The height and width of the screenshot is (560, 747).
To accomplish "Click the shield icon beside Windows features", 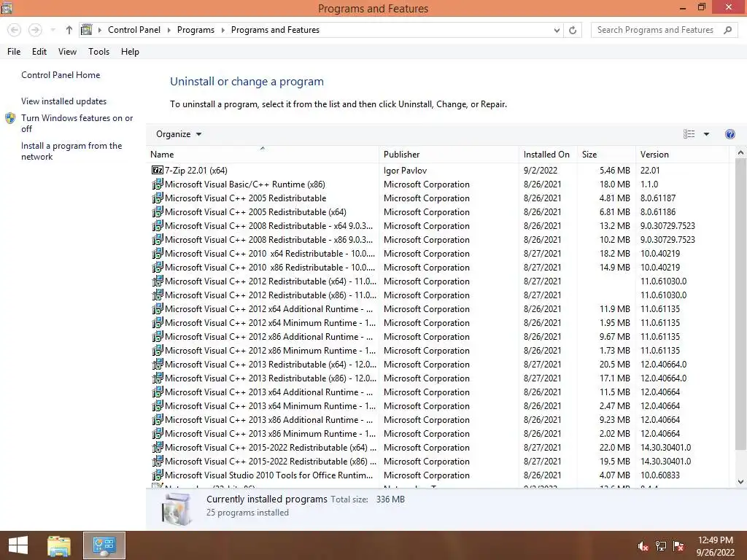I will [x=10, y=119].
